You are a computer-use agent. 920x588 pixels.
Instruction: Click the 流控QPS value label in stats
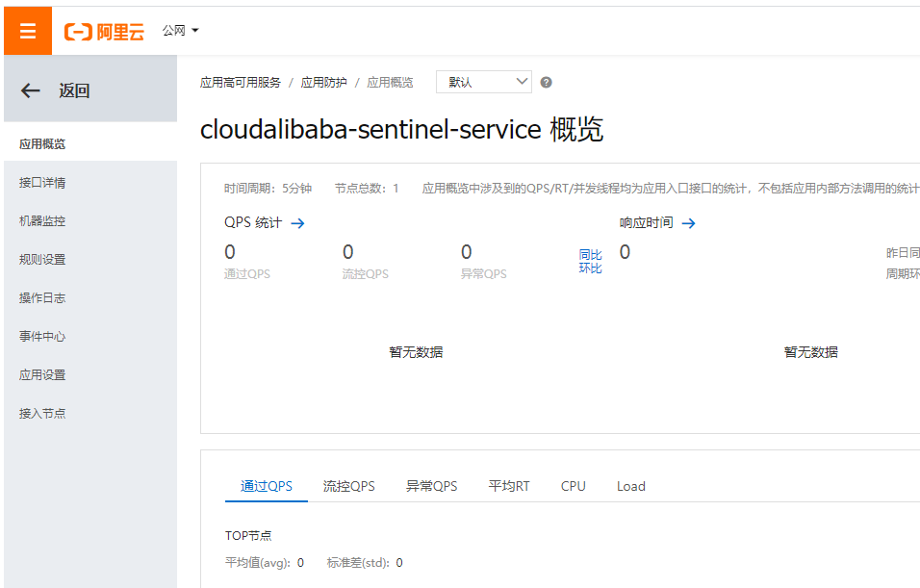click(366, 274)
